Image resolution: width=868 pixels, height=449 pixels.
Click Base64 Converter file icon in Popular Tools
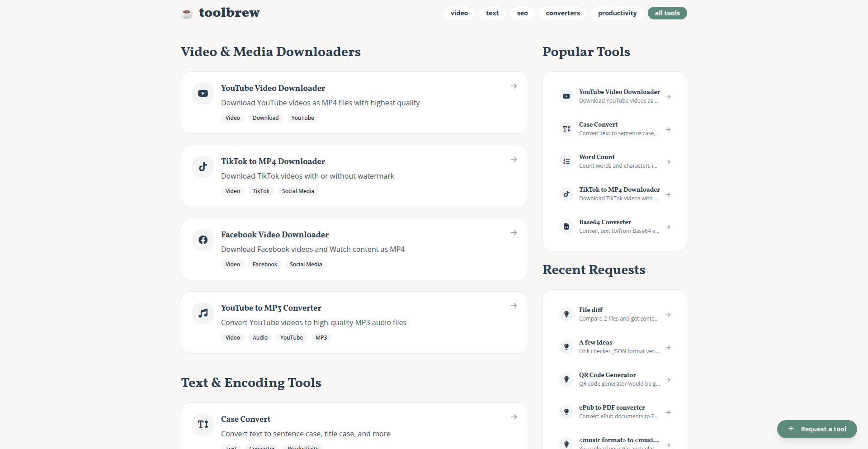566,227
